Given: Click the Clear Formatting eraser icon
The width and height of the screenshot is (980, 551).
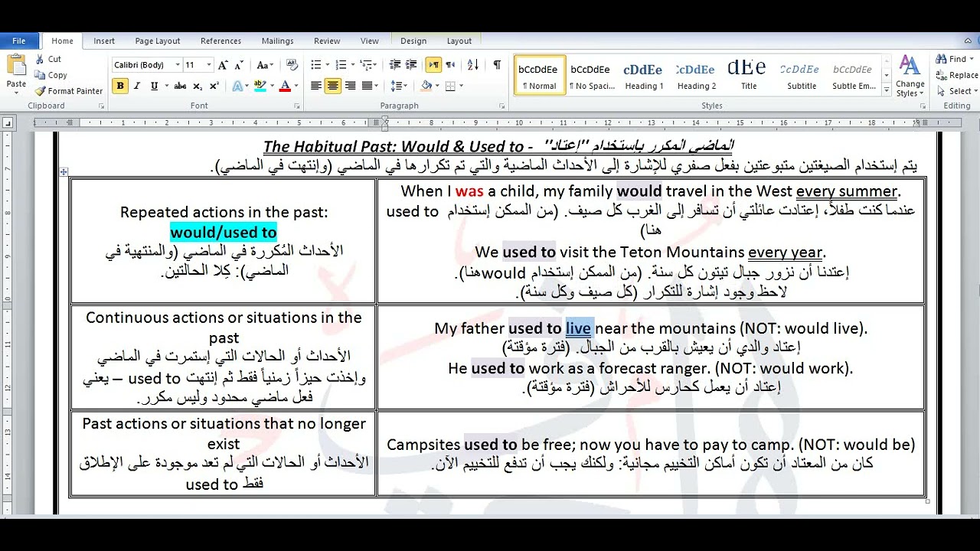Looking at the screenshot, I should pyautogui.click(x=293, y=65).
